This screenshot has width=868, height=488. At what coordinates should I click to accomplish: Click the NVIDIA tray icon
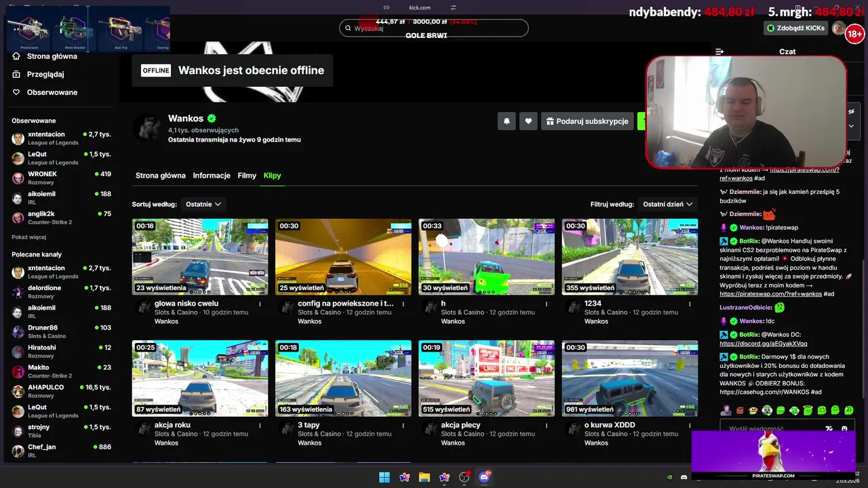click(x=670, y=477)
